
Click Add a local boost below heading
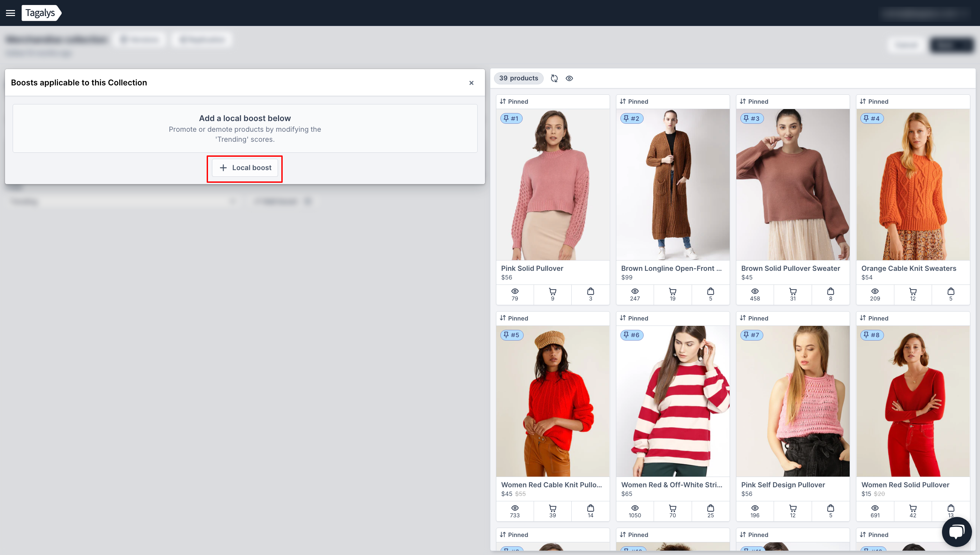click(x=245, y=118)
